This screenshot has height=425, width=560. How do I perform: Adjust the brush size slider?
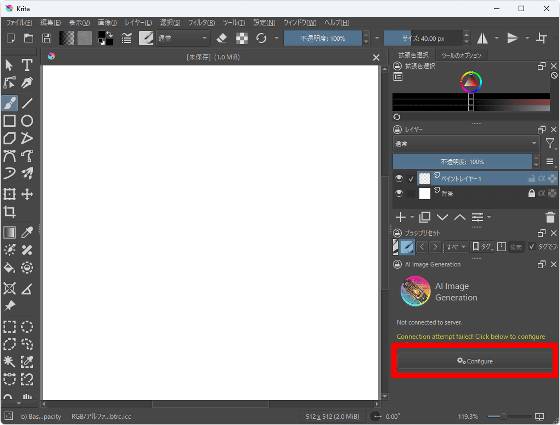click(423, 38)
